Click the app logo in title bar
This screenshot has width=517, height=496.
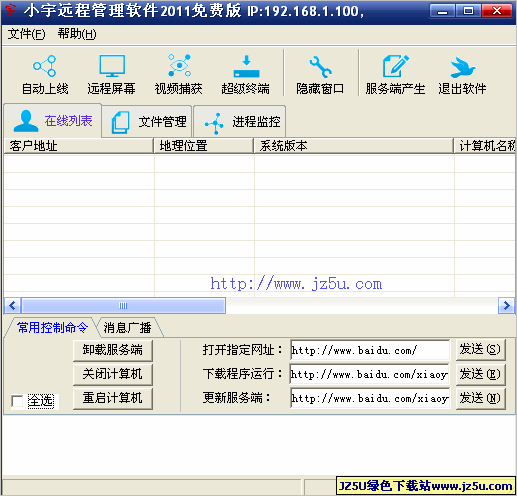(x=10, y=10)
